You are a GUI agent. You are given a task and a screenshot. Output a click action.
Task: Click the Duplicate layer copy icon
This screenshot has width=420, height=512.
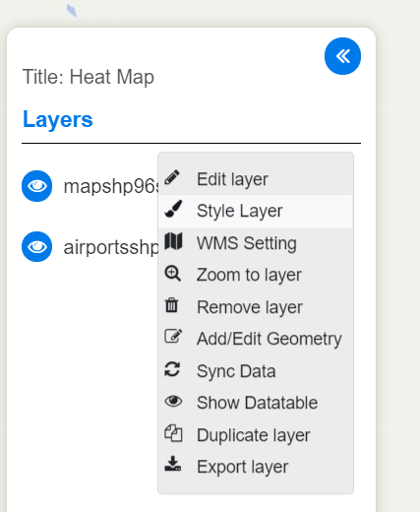tap(173, 433)
